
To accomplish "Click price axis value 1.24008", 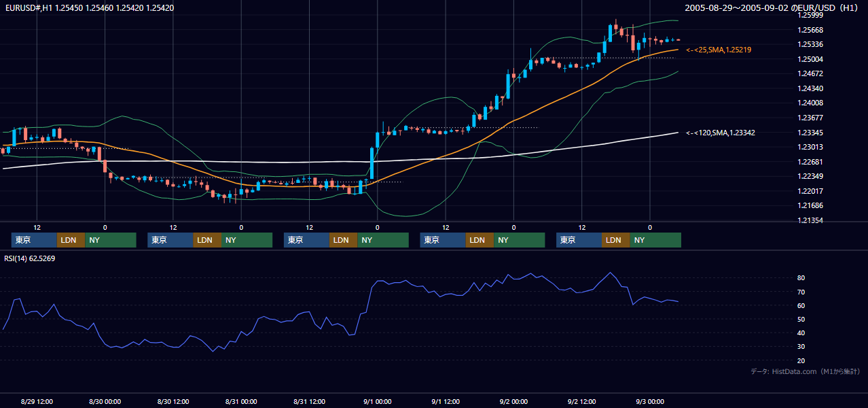I will pos(810,103).
